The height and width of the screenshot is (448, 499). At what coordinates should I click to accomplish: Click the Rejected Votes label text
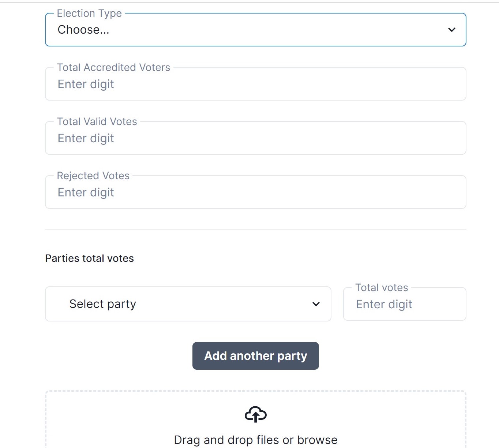[93, 176]
